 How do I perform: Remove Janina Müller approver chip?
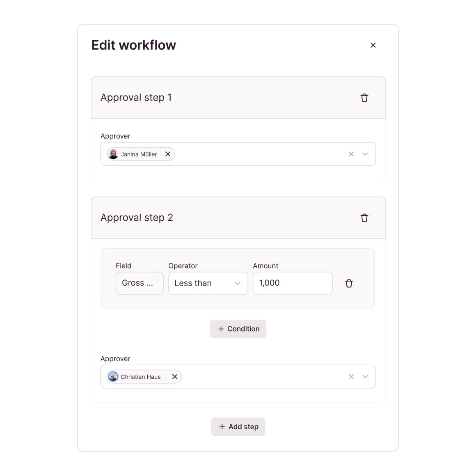(168, 154)
